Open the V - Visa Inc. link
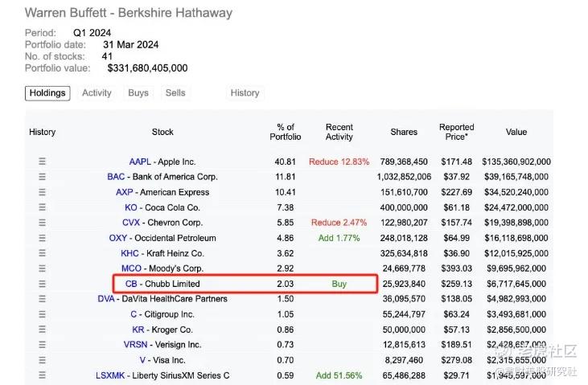The height and width of the screenshot is (385, 588). [162, 360]
